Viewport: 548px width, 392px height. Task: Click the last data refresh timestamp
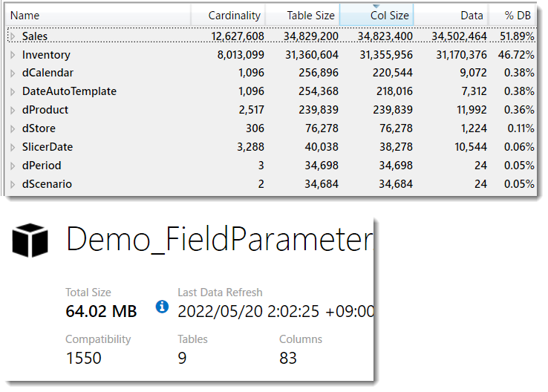275,311
